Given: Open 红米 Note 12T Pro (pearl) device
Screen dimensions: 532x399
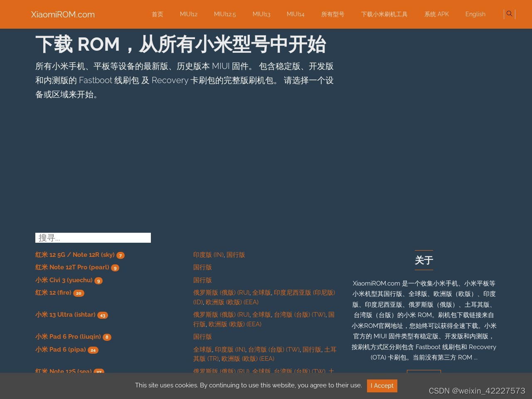Looking at the screenshot, I should point(72,267).
